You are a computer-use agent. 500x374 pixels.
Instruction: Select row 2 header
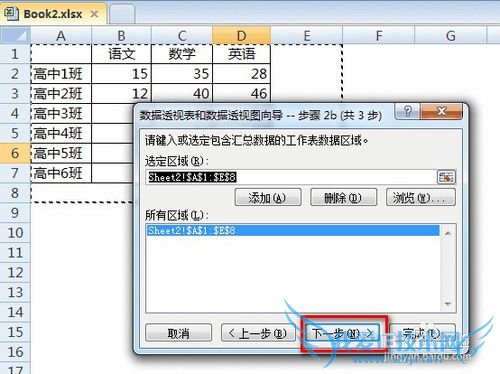[15, 74]
